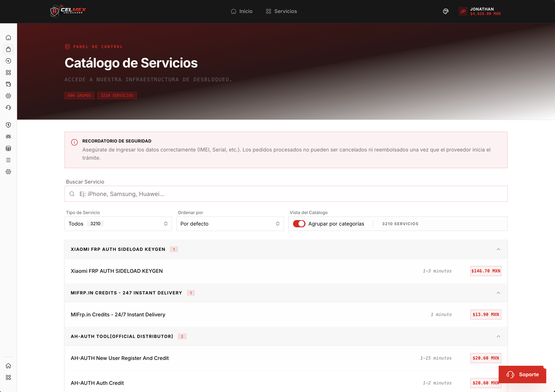
Task: Open the shopping bag services icon in sidebar
Action: click(9, 49)
